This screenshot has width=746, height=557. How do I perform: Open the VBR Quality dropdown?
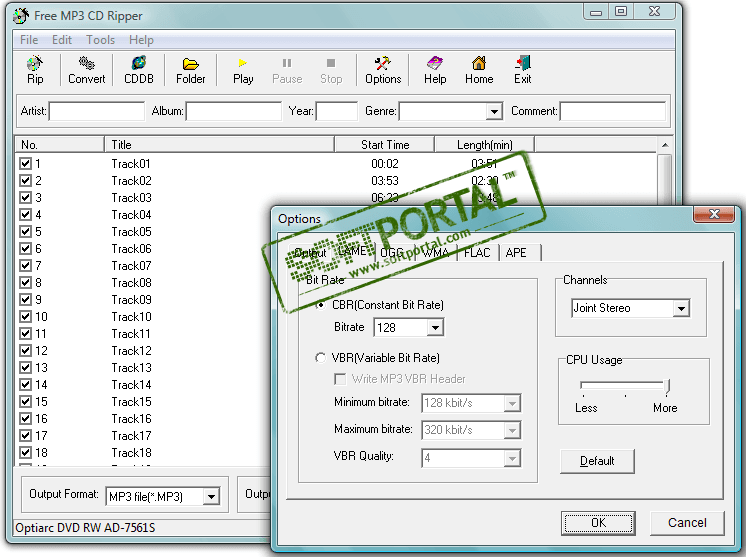pyautogui.click(x=512, y=459)
